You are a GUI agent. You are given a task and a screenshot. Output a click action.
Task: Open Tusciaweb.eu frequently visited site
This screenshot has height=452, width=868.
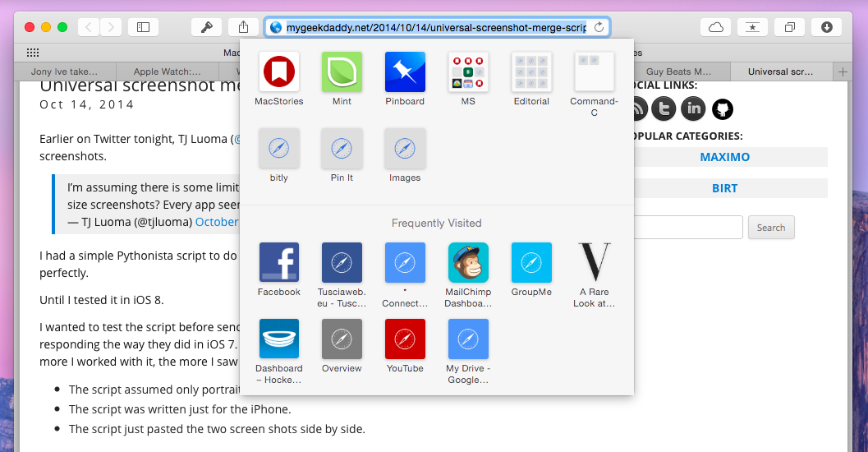click(x=342, y=262)
